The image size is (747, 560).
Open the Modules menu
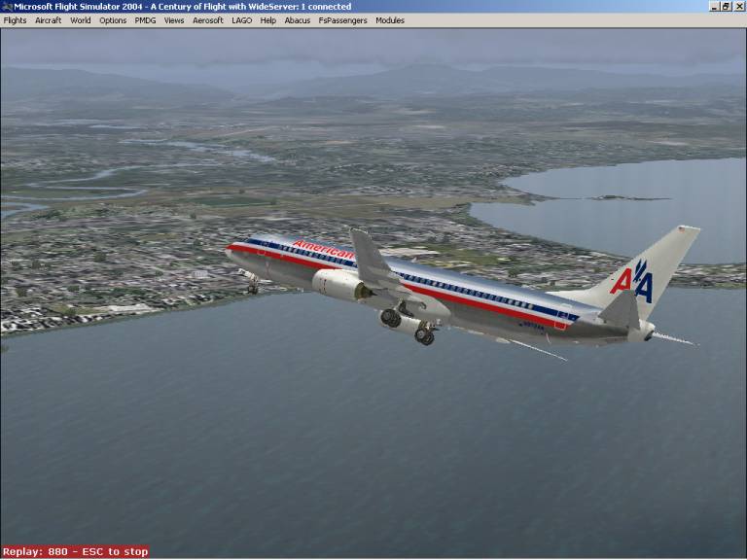tap(390, 20)
